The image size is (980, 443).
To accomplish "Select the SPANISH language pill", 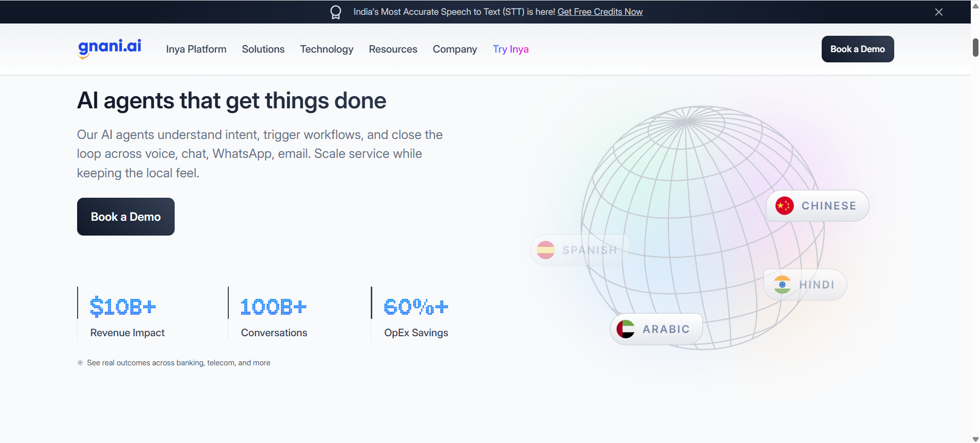I will pyautogui.click(x=580, y=250).
